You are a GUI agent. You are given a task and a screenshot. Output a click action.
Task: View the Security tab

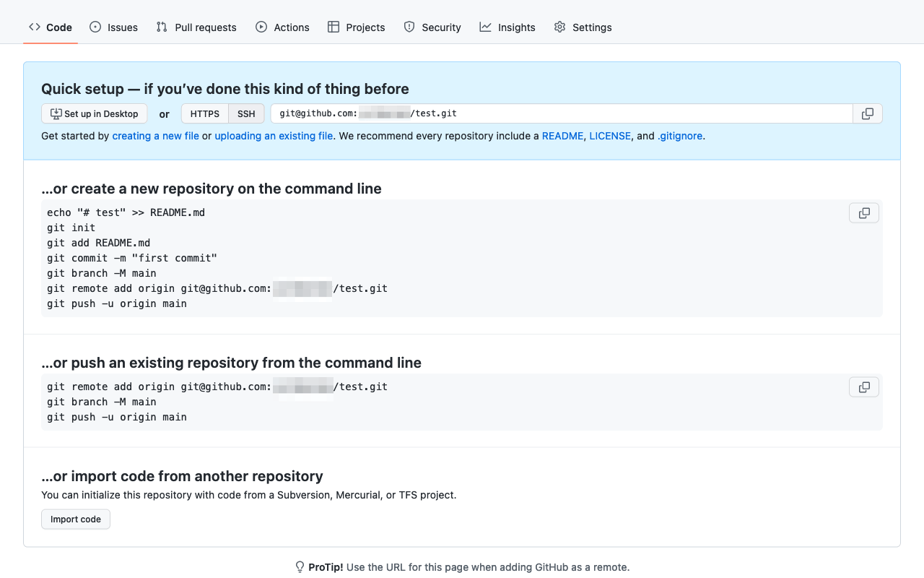click(x=432, y=27)
